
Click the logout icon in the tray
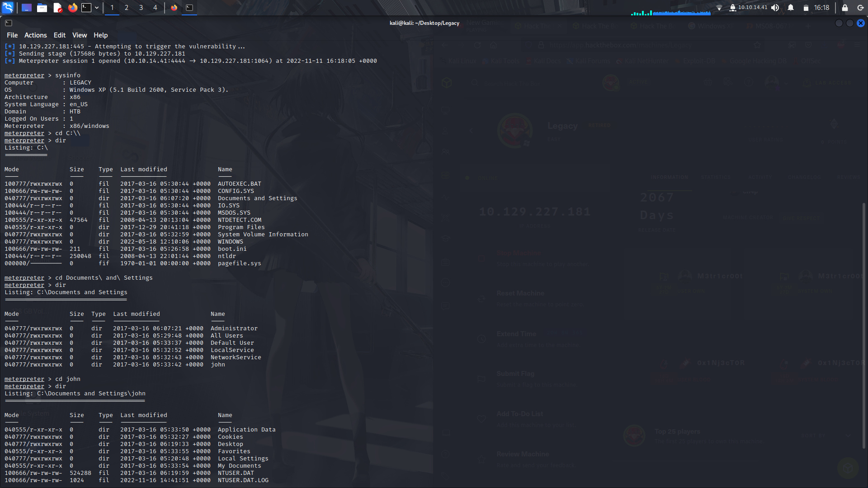(x=859, y=8)
